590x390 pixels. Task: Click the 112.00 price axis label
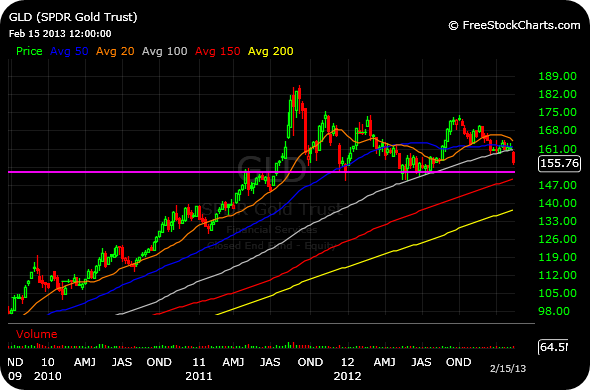click(558, 275)
